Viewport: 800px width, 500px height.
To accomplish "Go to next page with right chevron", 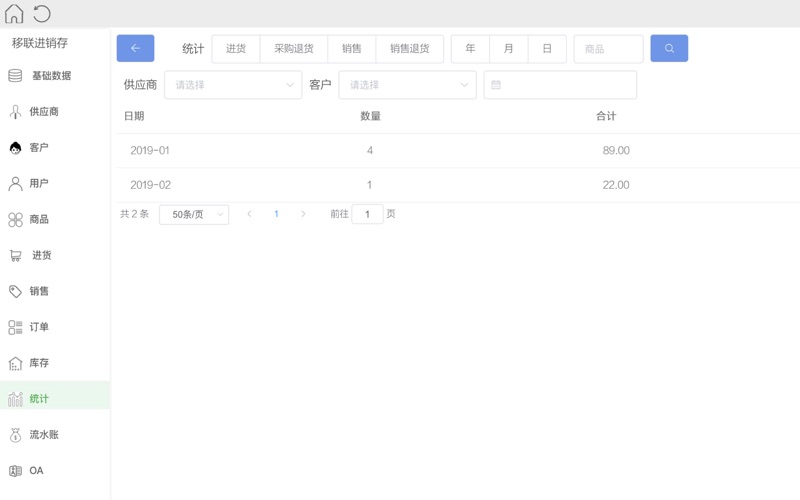I will [303, 214].
